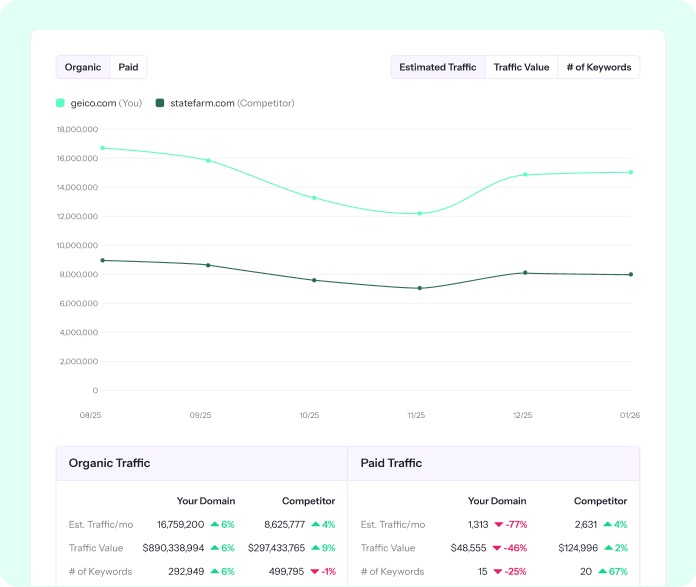
Task: Click red down arrow beside organic -1%
Action: 315,571
